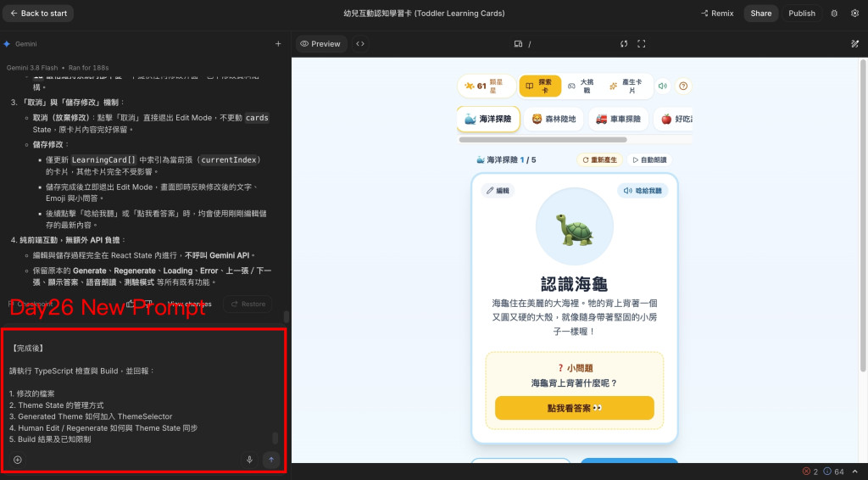Screen dimensions: 868x480
Task: Open the preview in fullscreen
Action: (641, 44)
